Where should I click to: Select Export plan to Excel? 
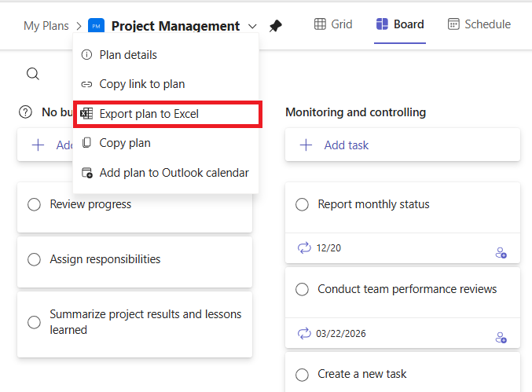click(167, 114)
